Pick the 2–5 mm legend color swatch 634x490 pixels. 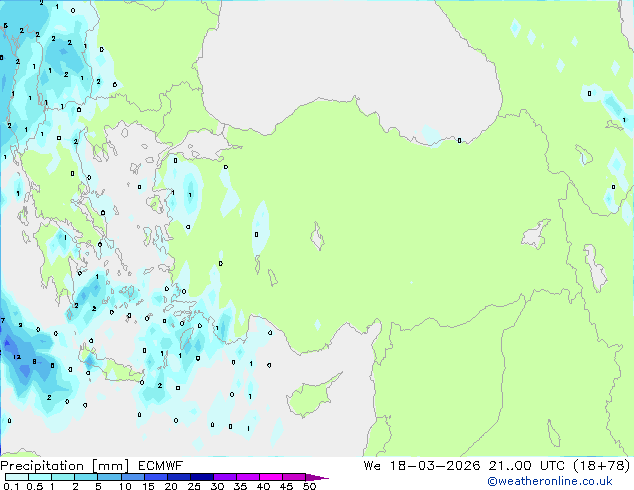coord(86,477)
